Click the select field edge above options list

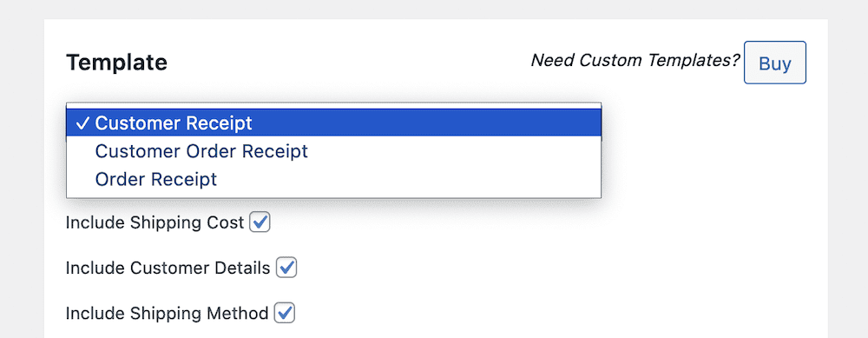tap(334, 105)
